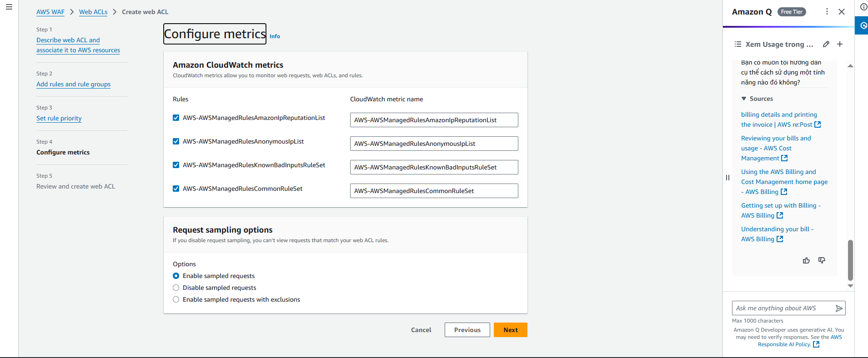Image resolution: width=868 pixels, height=358 pixels.
Task: Click thumbs up feedback icon
Action: coord(806,260)
